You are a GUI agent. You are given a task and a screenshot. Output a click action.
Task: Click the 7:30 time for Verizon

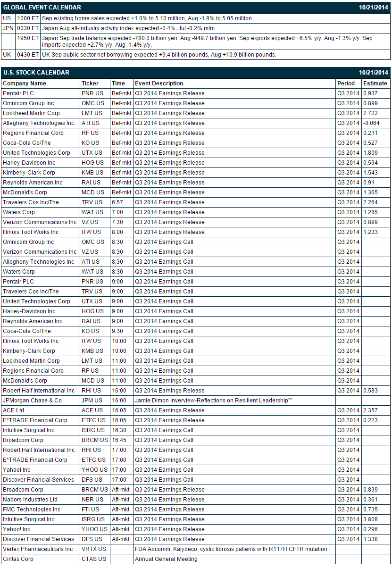(x=117, y=222)
